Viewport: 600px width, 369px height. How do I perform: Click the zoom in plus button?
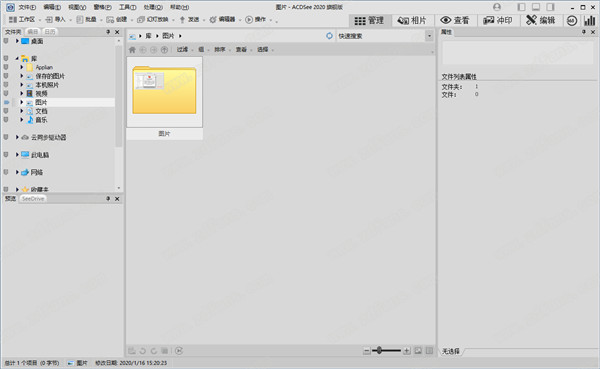point(407,351)
